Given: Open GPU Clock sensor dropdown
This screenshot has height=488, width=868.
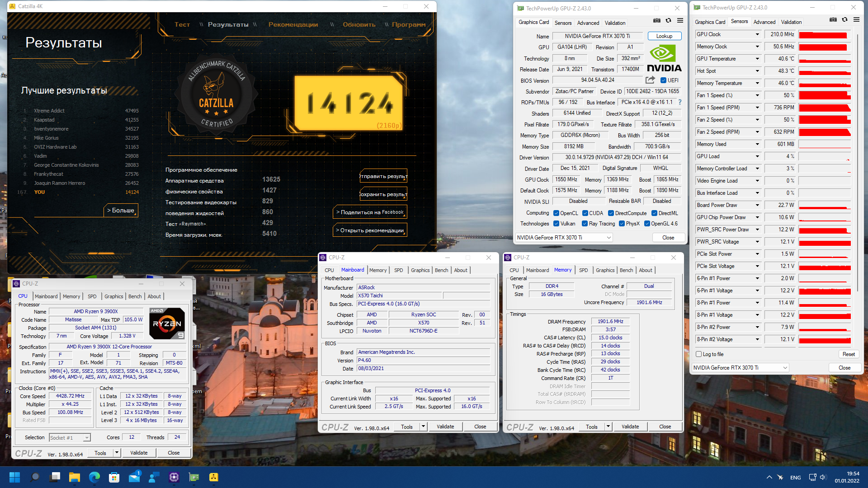Looking at the screenshot, I should 757,34.
